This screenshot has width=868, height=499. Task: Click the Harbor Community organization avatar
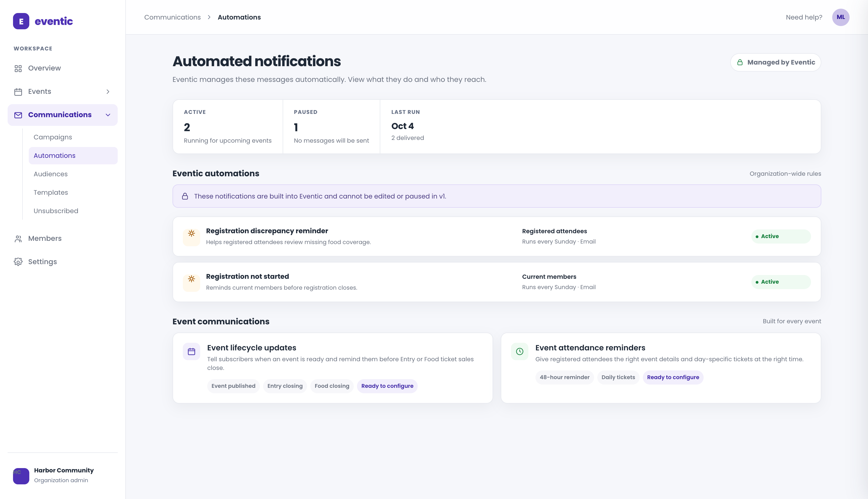(x=21, y=476)
